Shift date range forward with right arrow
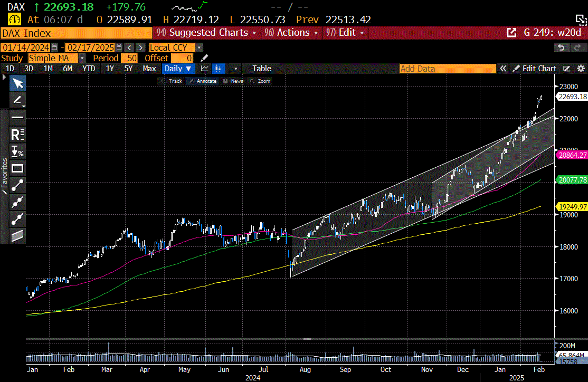 coord(140,47)
